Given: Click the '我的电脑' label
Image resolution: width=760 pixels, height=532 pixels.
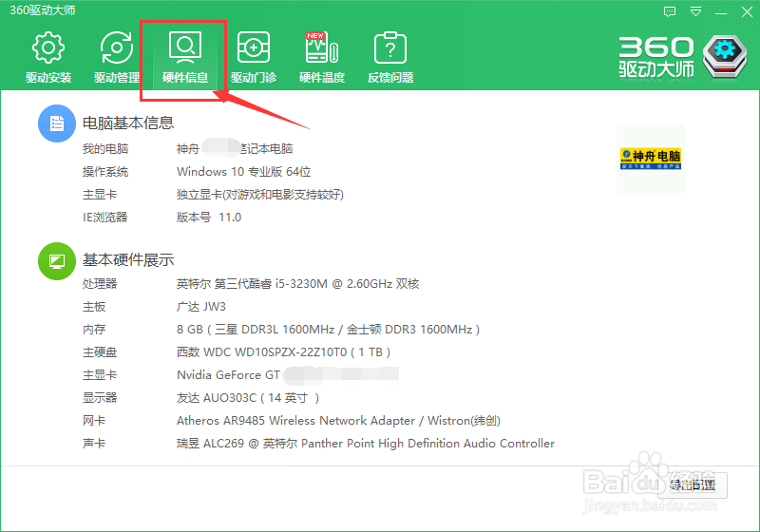Looking at the screenshot, I should coord(105,149).
